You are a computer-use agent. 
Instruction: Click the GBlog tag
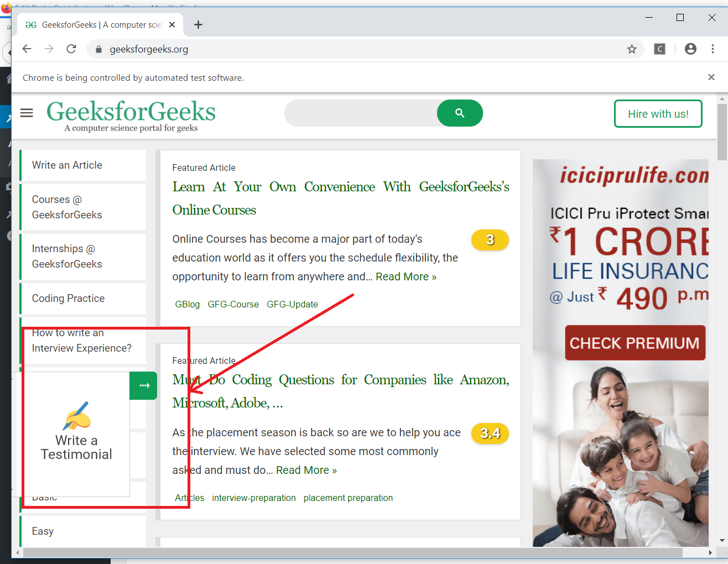click(x=188, y=304)
